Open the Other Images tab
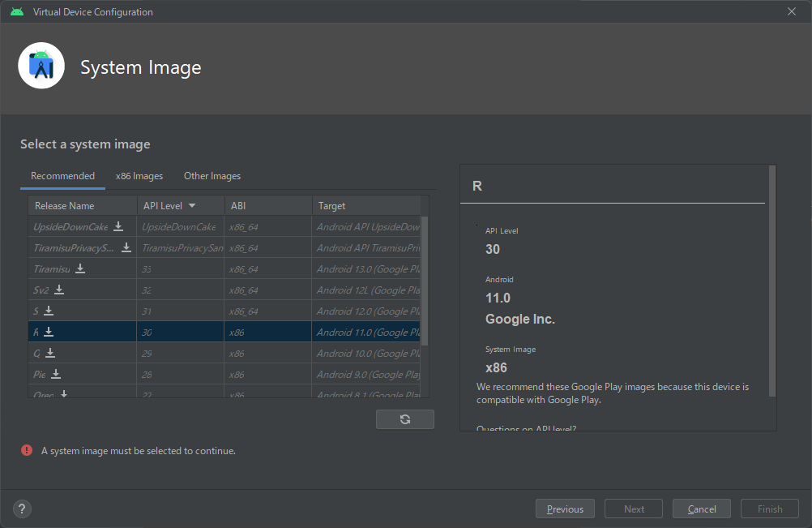Viewport: 812px width, 528px height. coord(212,176)
